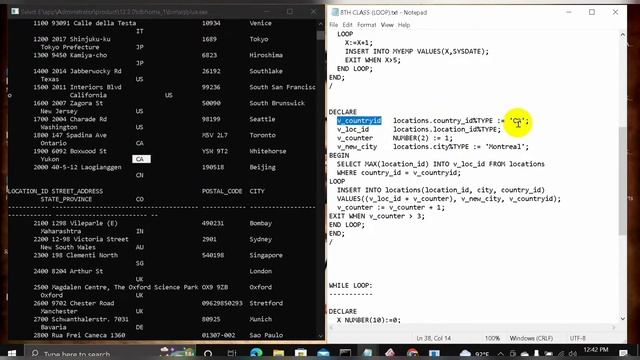Screen dimensions: 640x360
Task: Launch Microsoft Edge from the taskbar
Action: (256, 353)
